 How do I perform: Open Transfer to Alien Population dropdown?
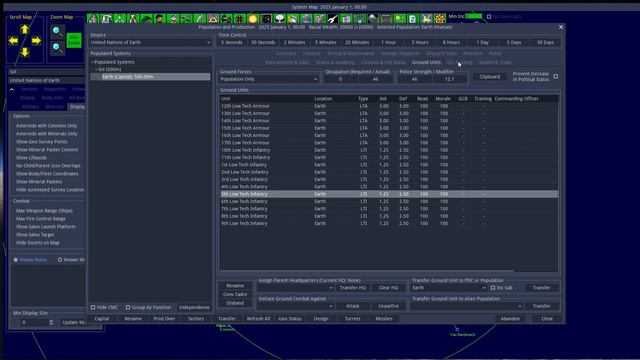pos(467,306)
